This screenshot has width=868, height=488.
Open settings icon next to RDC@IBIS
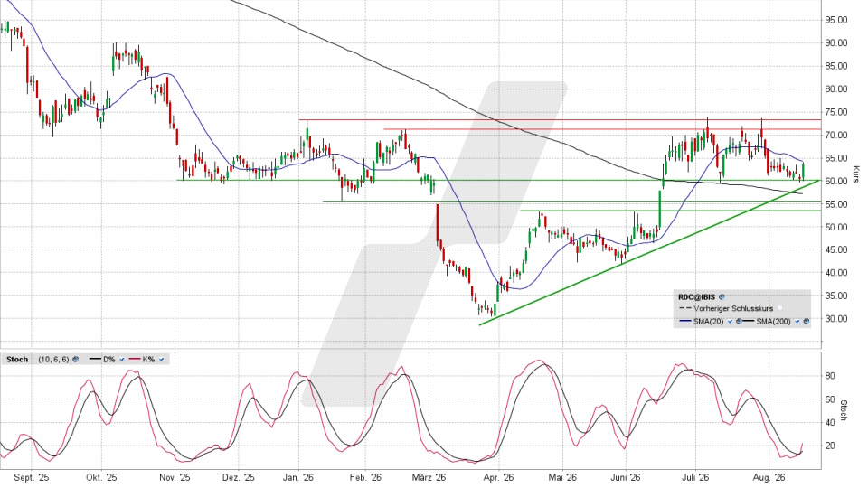(x=722, y=296)
